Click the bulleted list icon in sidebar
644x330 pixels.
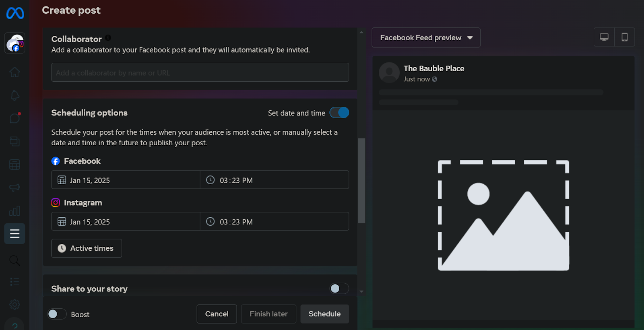[x=14, y=282]
